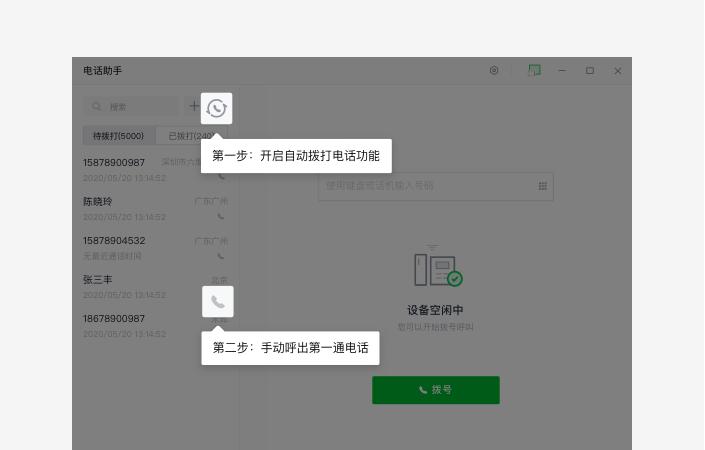The image size is (705, 450).
Task: Maximize the 电话助手 window
Action: (x=590, y=71)
